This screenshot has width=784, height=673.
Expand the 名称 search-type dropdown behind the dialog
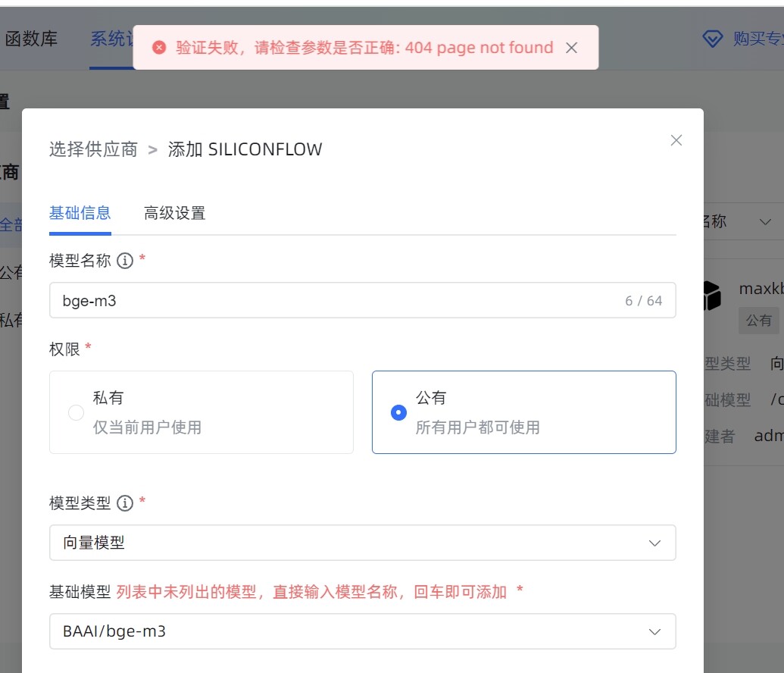[x=744, y=221]
